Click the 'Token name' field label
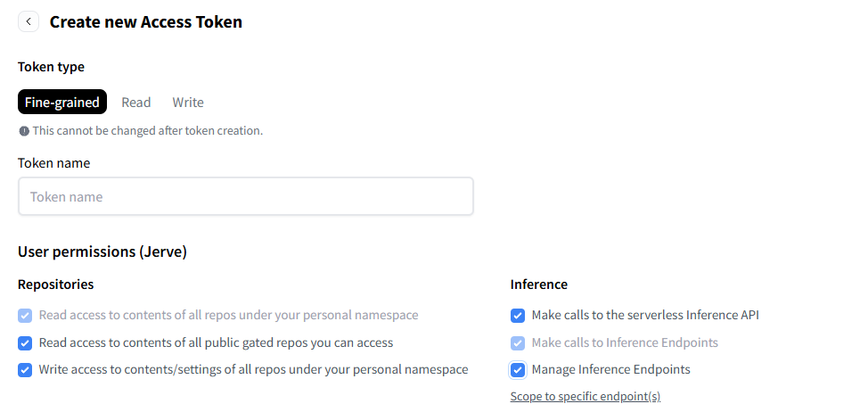Image resolution: width=868 pixels, height=412 pixels. click(x=53, y=163)
